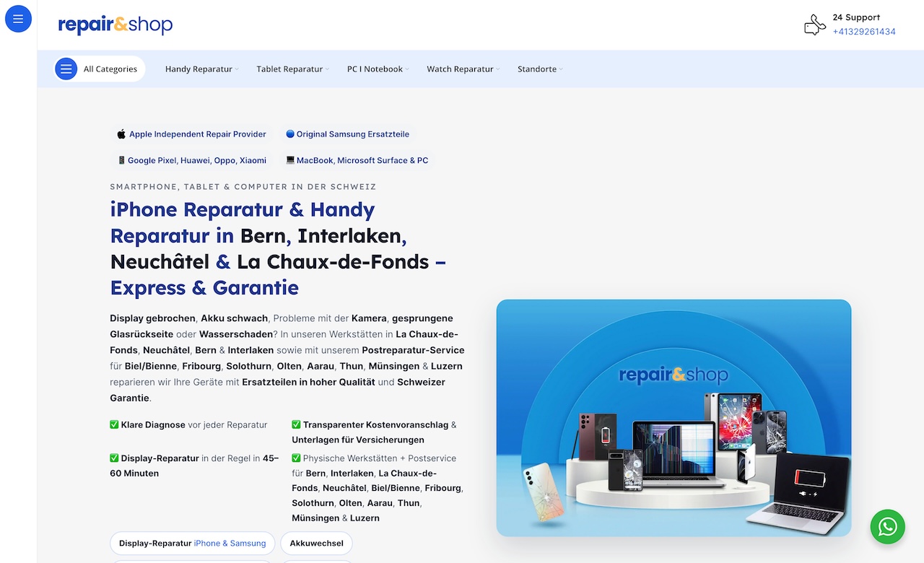Viewport: 924px width, 563px height.
Task: Click the globe icon on the Samsung Ersatzteile badge
Action: click(289, 134)
